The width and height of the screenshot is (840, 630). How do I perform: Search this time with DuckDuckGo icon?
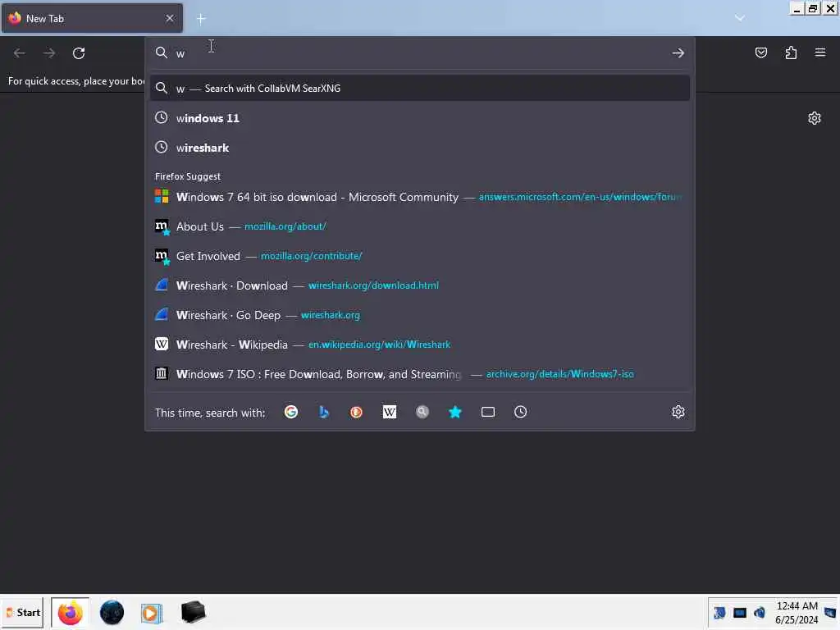click(x=356, y=412)
